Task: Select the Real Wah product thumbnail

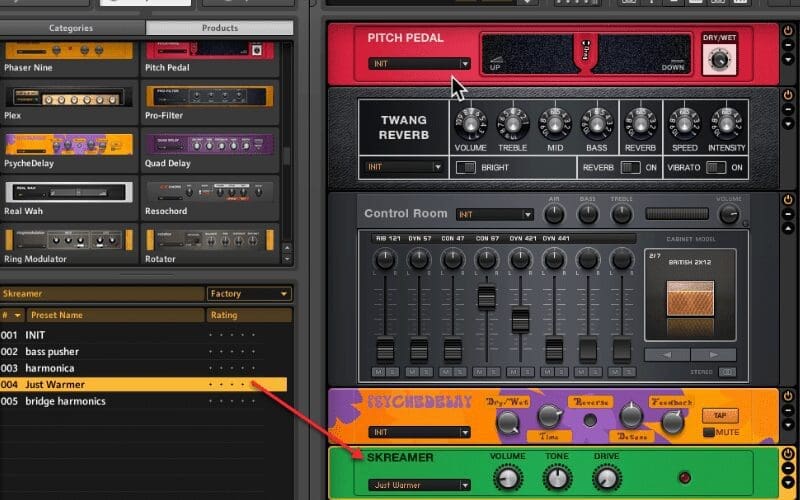Action: click(69, 193)
